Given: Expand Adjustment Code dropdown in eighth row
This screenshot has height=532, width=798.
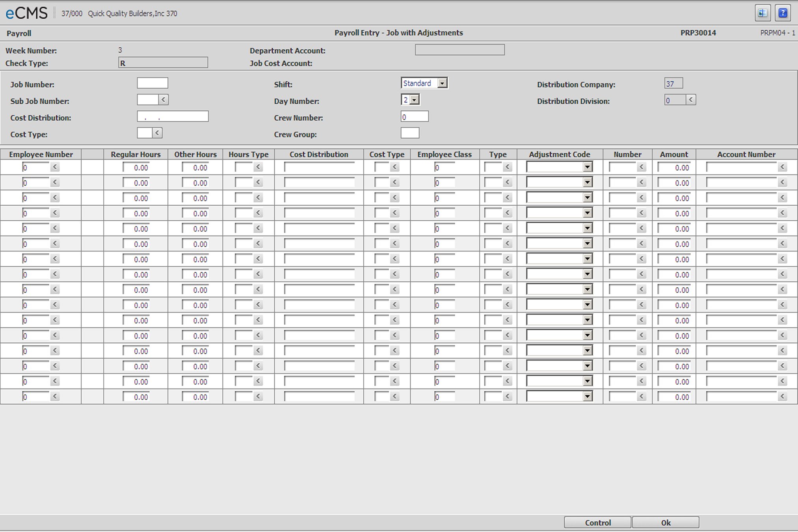Looking at the screenshot, I should [587, 274].
